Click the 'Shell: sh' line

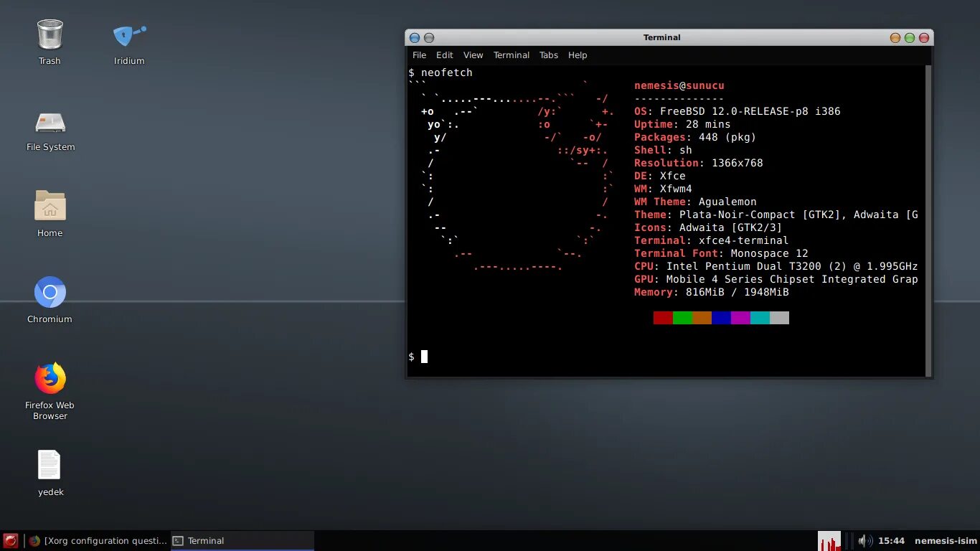coord(663,150)
